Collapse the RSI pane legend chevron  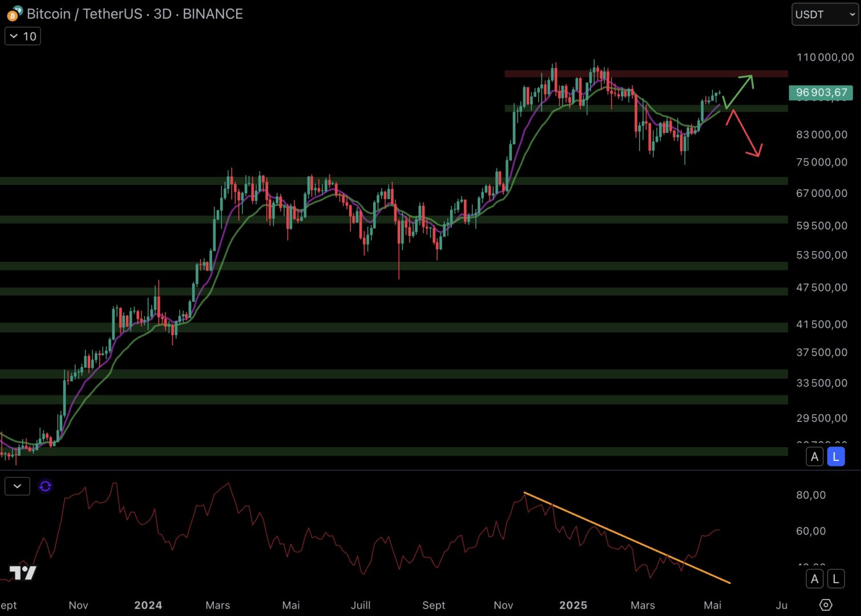[x=17, y=487]
